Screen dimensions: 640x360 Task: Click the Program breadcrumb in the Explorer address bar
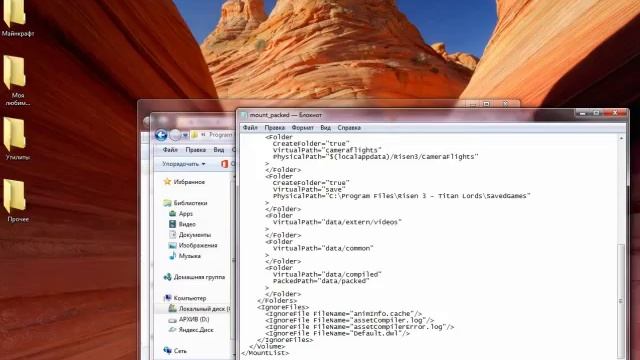(x=221, y=135)
